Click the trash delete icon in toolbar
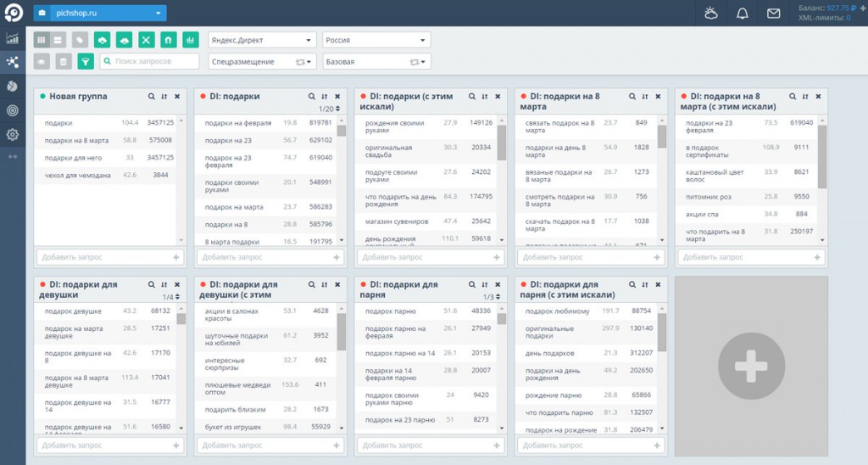 tap(64, 62)
